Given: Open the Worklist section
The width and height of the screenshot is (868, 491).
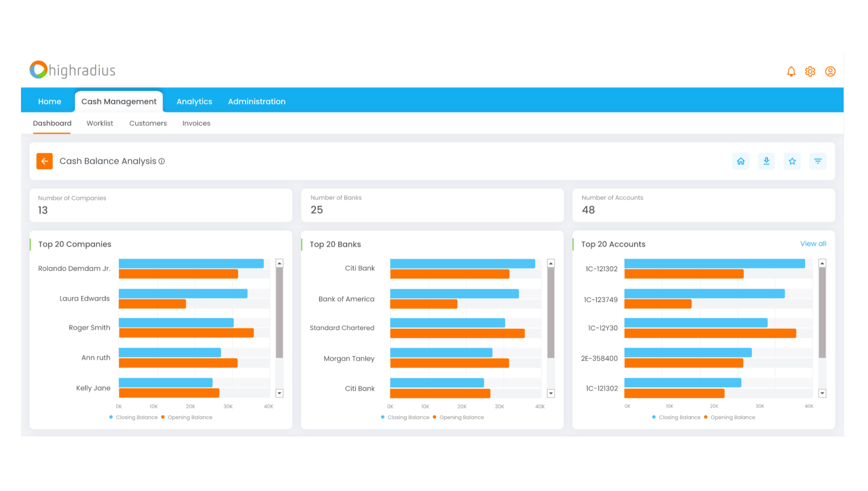Looking at the screenshot, I should pos(100,123).
